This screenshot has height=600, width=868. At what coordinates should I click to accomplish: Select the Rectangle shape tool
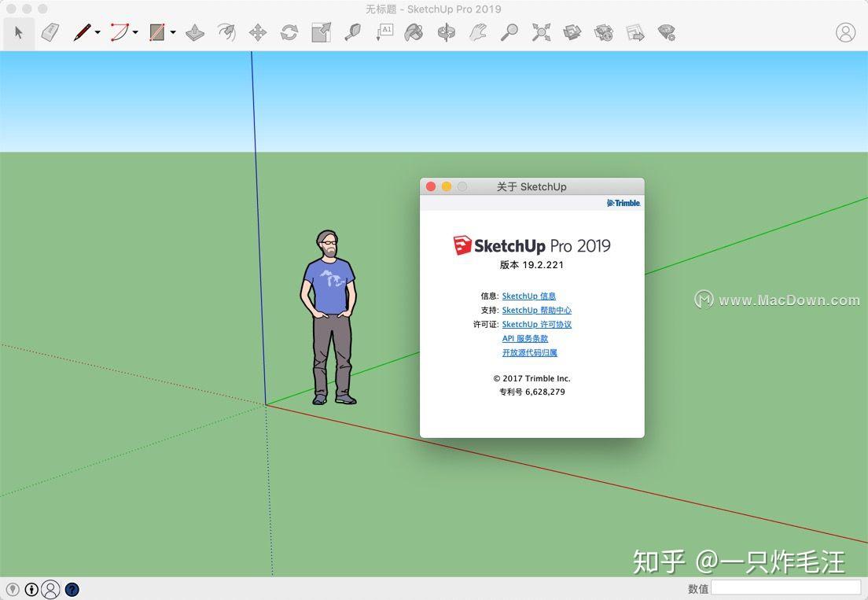click(157, 32)
